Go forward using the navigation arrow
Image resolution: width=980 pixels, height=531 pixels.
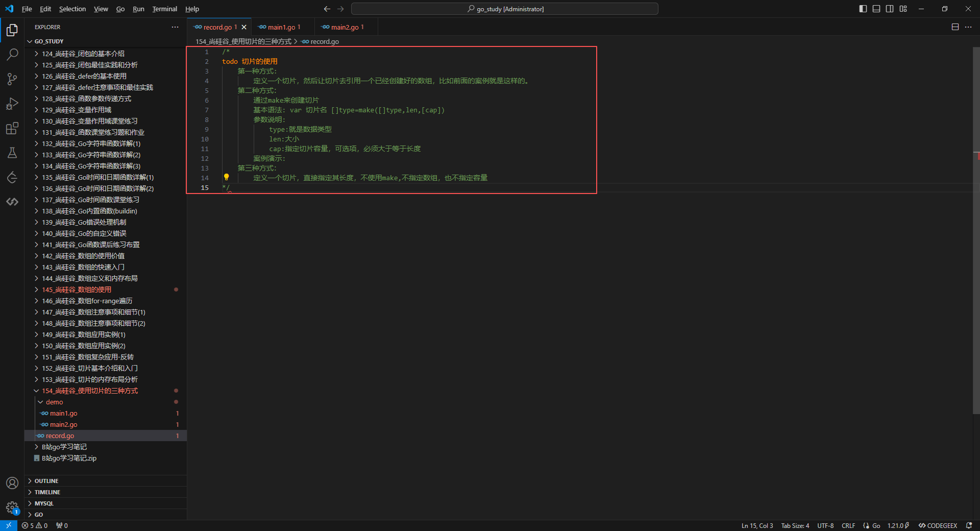[340, 9]
